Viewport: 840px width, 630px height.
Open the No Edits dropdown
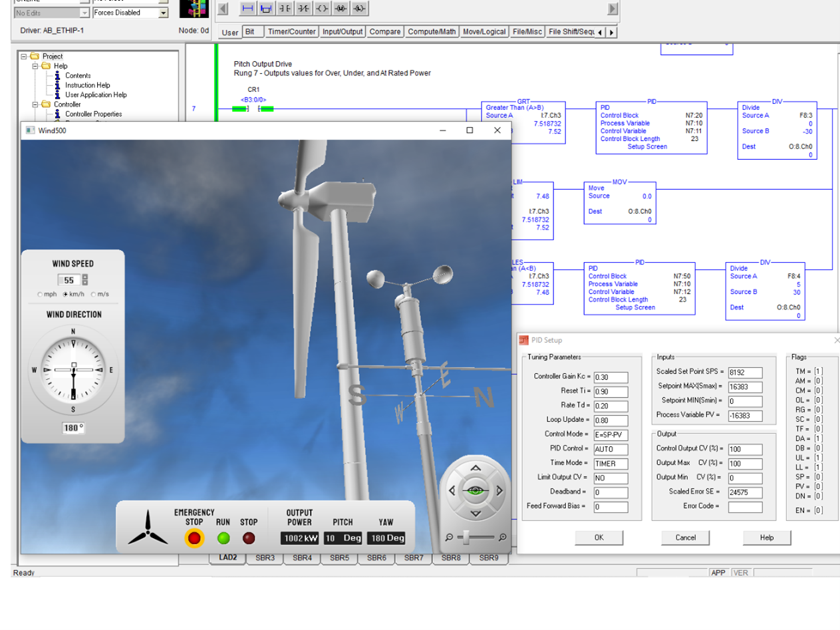point(84,13)
